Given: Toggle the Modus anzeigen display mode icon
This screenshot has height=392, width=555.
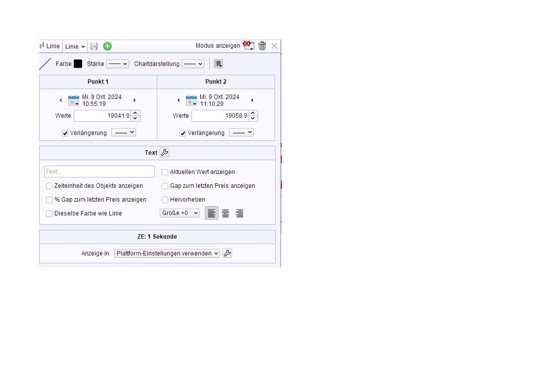Looking at the screenshot, I should pos(248,45).
